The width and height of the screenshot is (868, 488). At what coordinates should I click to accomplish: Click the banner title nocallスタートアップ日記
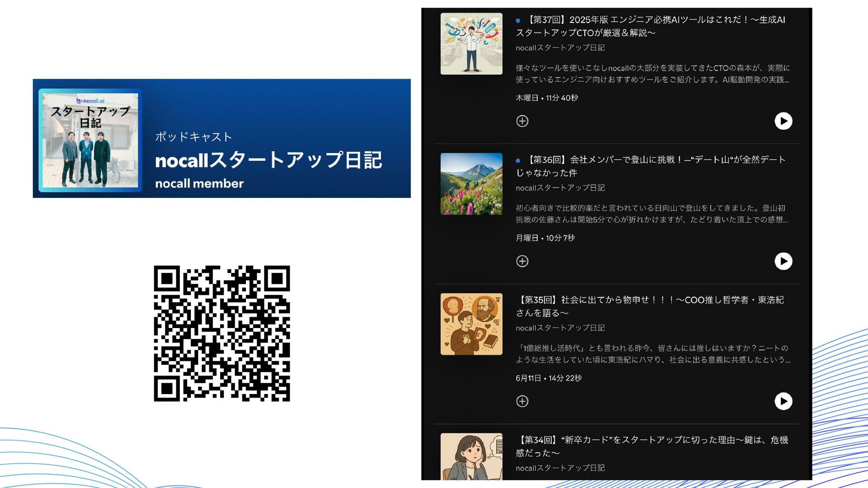click(x=269, y=160)
